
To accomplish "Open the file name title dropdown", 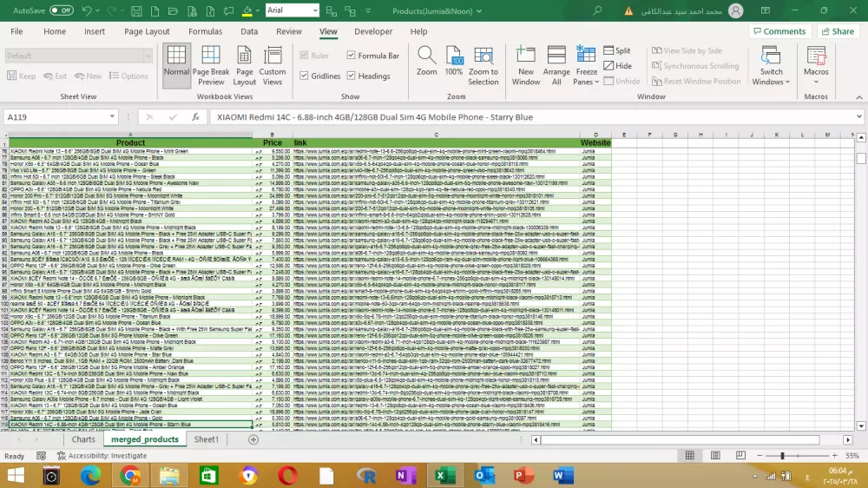I will (479, 11).
